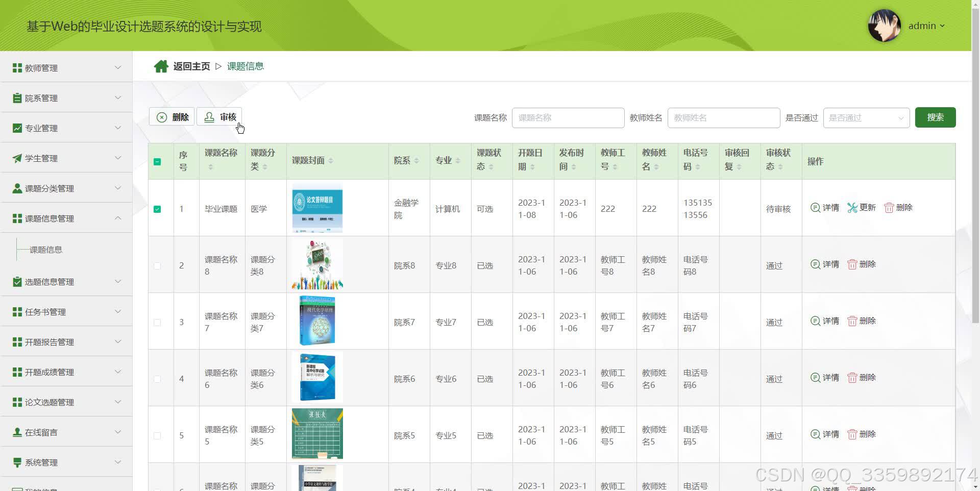Click the home icon beside 返回主页
The width and height of the screenshot is (980, 491).
[161, 66]
